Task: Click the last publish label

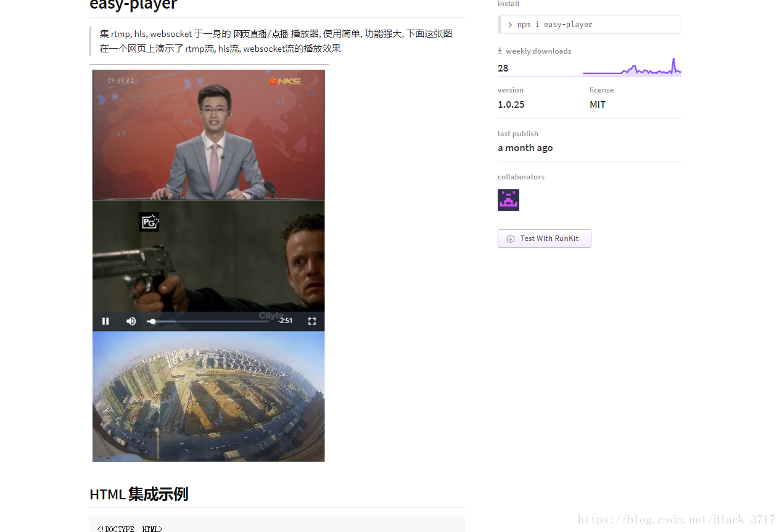Action: pyautogui.click(x=518, y=134)
